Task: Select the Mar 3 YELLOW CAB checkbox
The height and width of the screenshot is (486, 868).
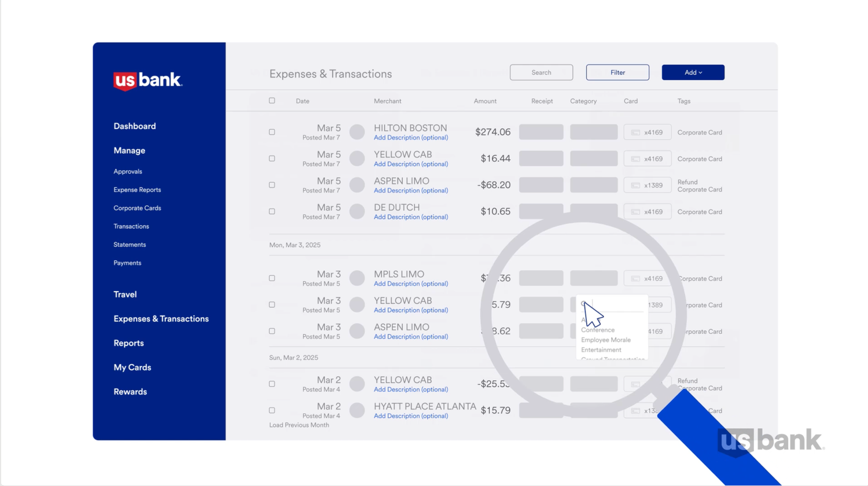Action: pos(272,305)
